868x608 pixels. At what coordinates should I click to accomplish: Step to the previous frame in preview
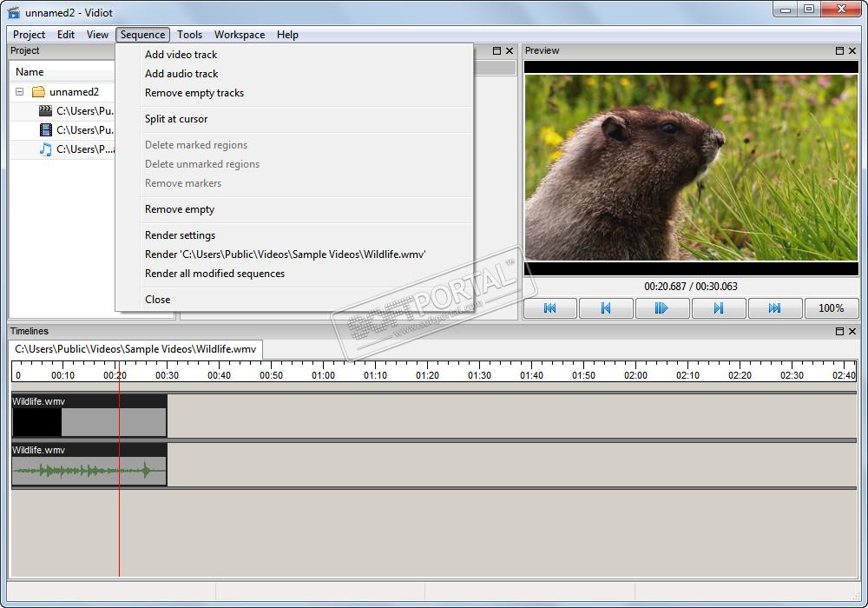[606, 308]
